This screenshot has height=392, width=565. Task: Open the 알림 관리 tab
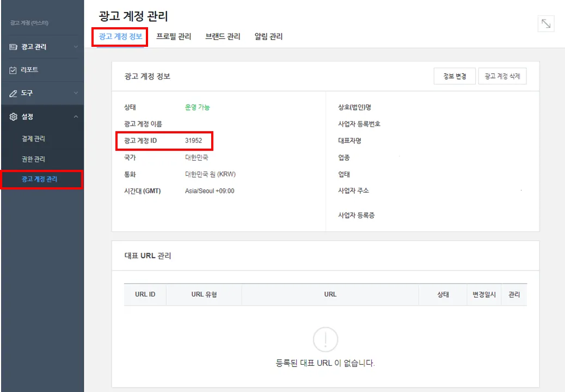(x=268, y=37)
